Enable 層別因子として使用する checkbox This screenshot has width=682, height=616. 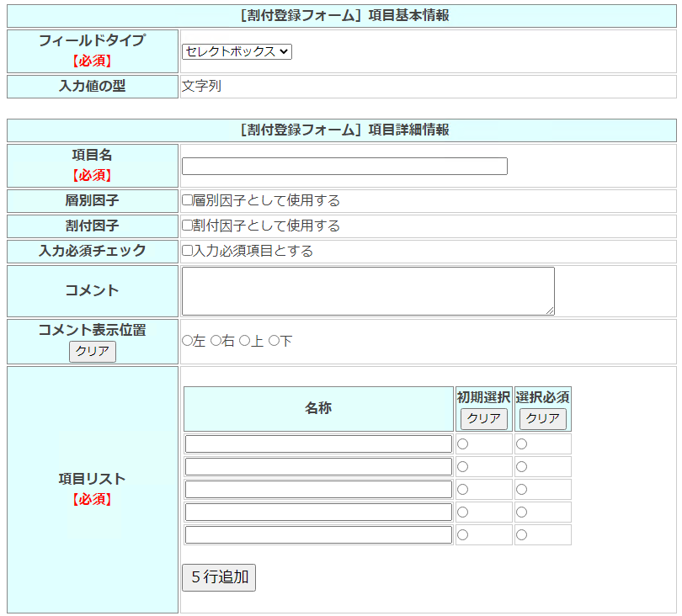[187, 200]
